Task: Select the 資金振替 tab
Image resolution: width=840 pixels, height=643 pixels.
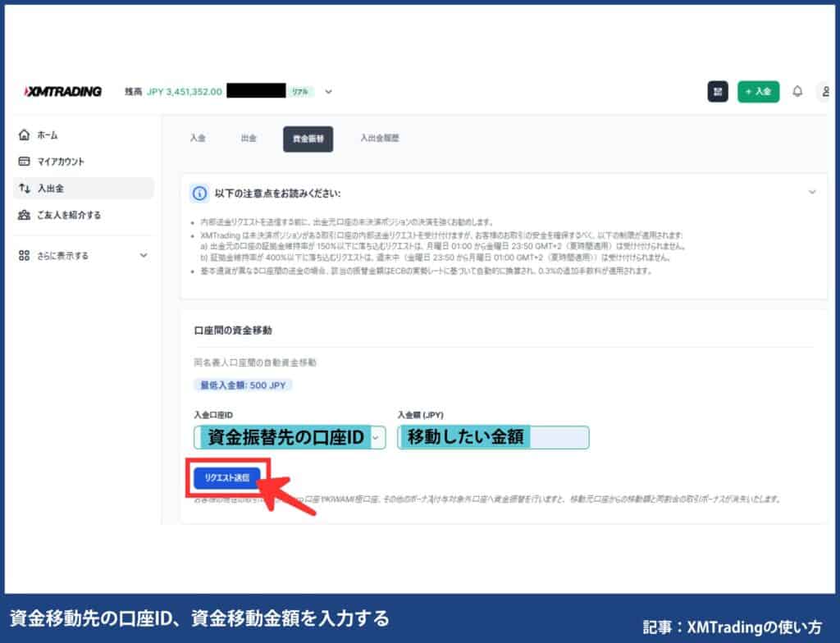Action: (308, 139)
